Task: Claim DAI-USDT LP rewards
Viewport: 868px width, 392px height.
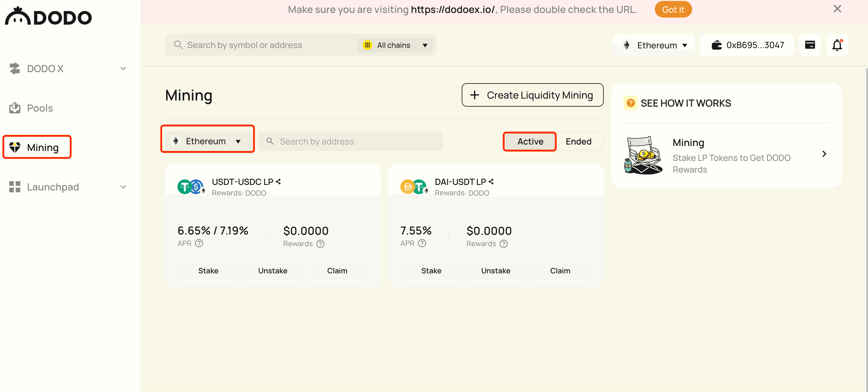Action: (560, 271)
